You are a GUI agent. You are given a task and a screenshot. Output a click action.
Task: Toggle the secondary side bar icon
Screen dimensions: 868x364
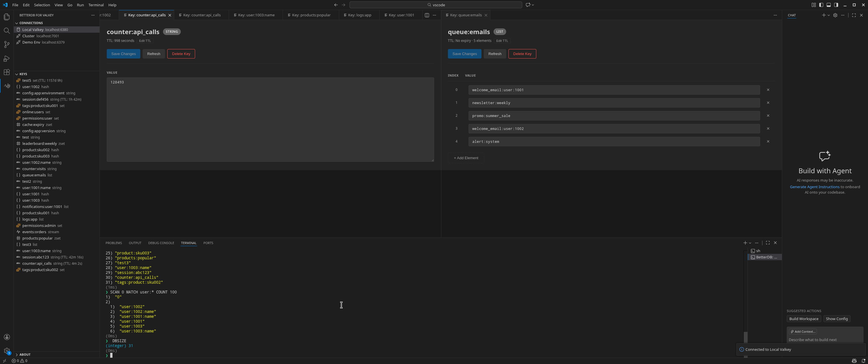coord(836,5)
